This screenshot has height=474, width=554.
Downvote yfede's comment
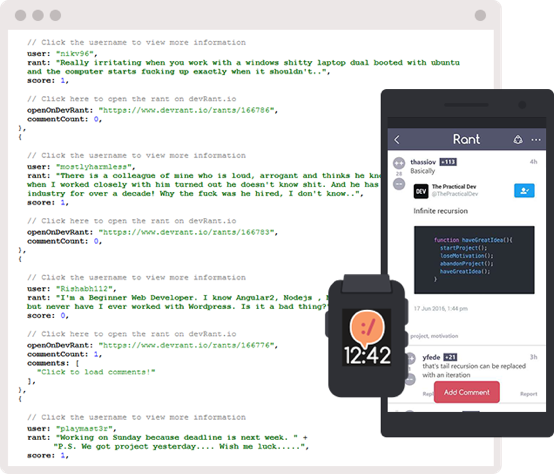(x=410, y=379)
